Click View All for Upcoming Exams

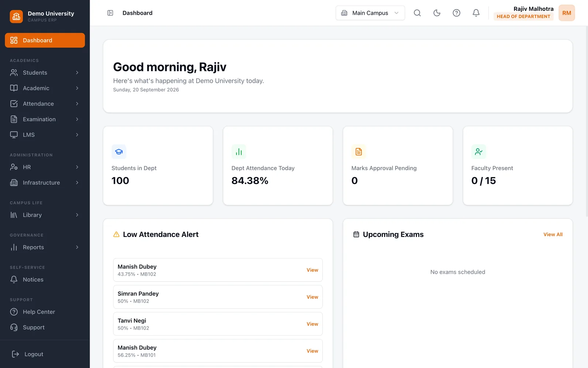tap(553, 234)
